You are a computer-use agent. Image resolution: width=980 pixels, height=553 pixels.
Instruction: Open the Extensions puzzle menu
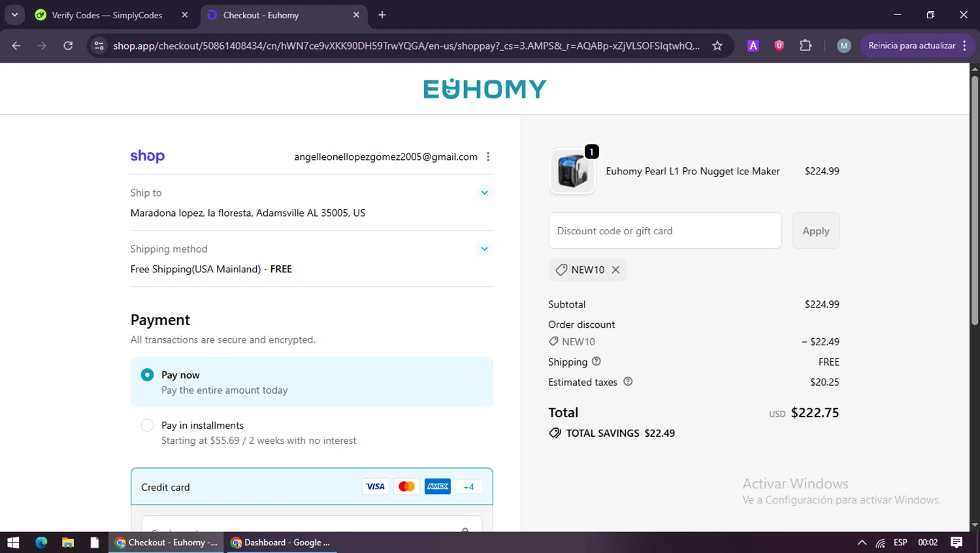pos(806,46)
